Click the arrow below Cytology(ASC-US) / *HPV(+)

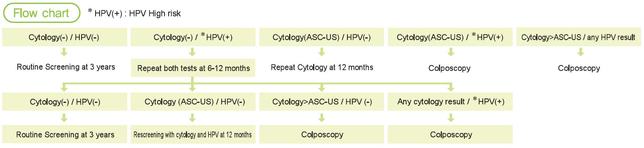450,52
